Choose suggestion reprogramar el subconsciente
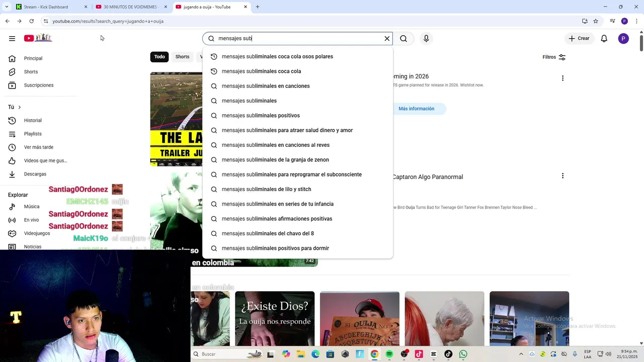The height and width of the screenshot is (362, 644). pyautogui.click(x=297, y=174)
